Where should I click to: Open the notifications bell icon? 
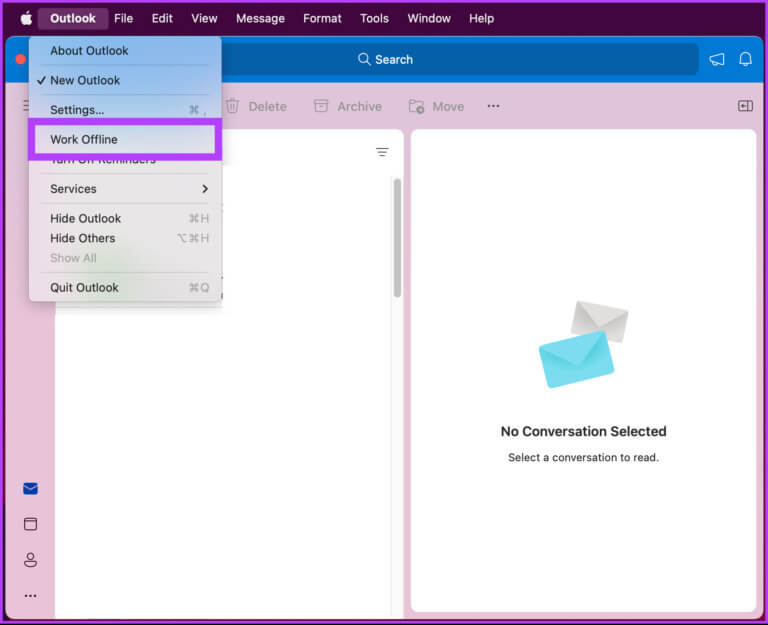tap(745, 60)
